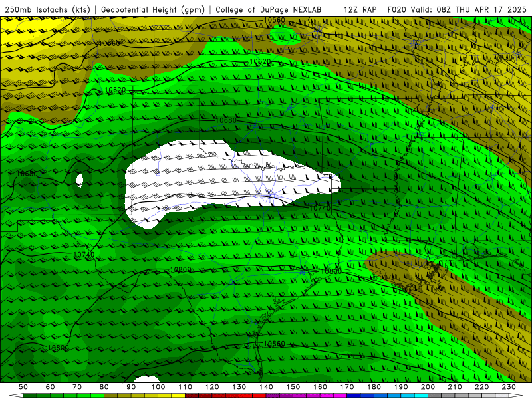Click the color bar value 70
Viewport: 532px width, 399px height.
pos(77,387)
